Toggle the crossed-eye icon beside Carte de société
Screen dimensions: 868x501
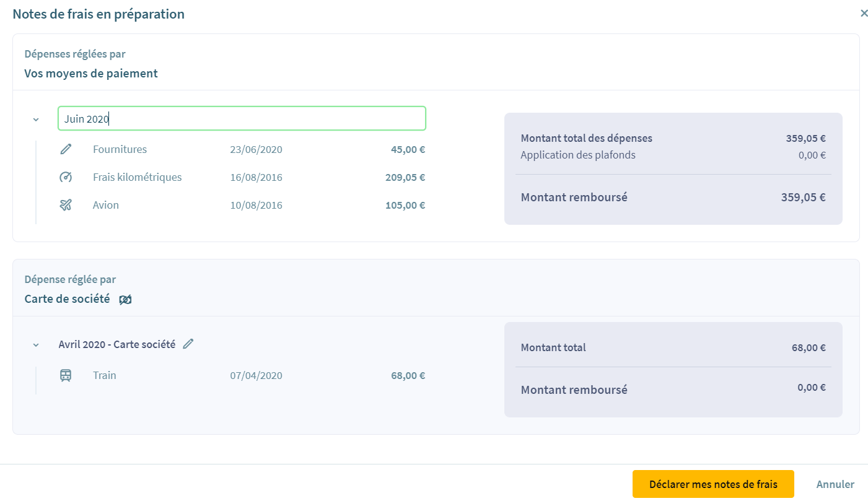(125, 300)
